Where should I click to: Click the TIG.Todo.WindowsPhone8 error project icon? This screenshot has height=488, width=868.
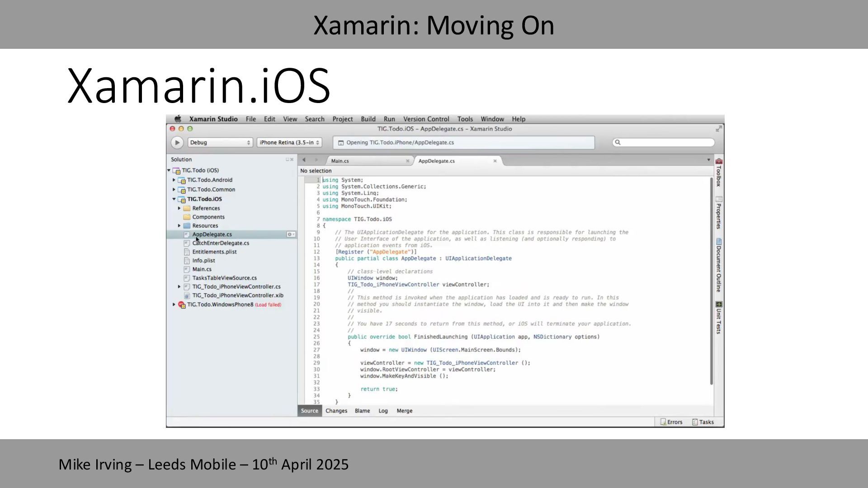(182, 305)
